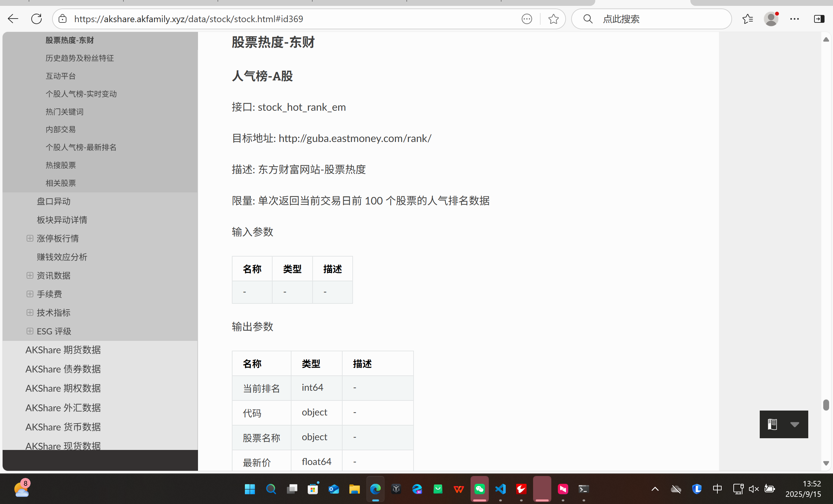The height and width of the screenshot is (504, 833).
Task: Open the browser three-dots settings menu
Action: click(795, 19)
